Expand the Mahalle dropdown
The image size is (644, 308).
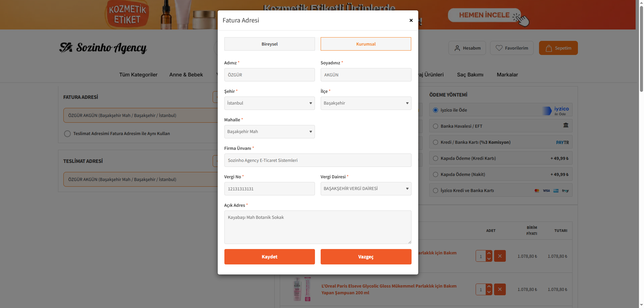pos(270,132)
